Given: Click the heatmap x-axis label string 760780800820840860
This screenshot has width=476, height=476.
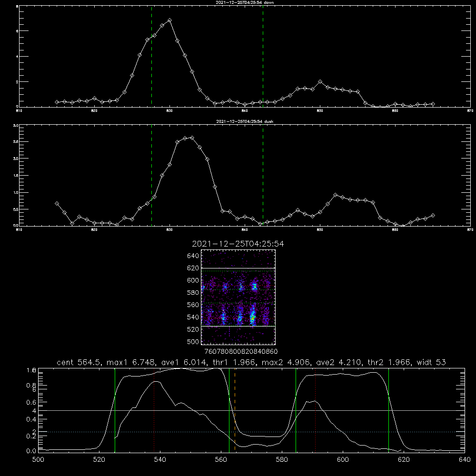Looking at the screenshot, I should (x=241, y=351).
